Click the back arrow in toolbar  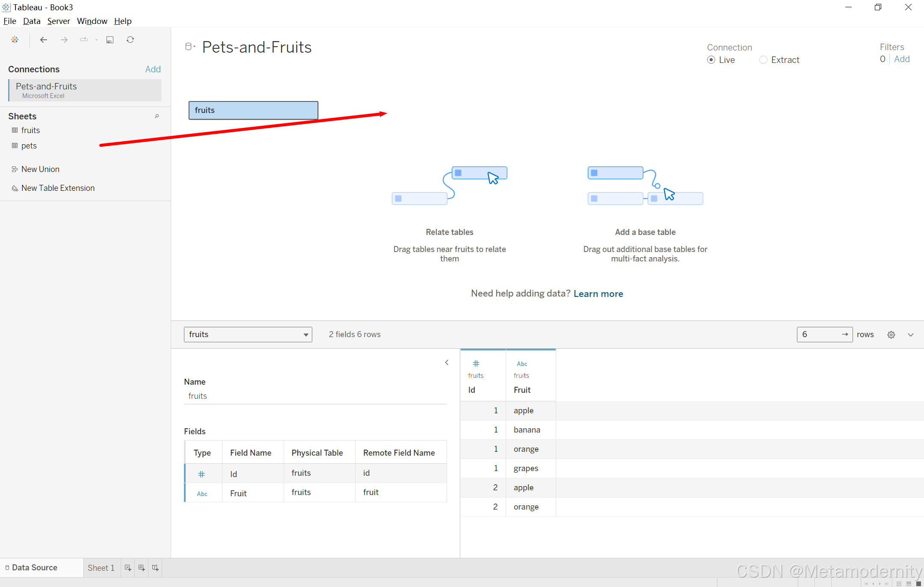tap(43, 40)
